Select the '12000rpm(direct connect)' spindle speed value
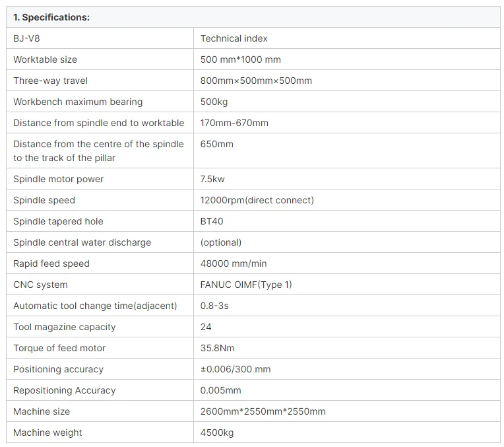Screen dimensions: 504x447 pyautogui.click(x=257, y=200)
